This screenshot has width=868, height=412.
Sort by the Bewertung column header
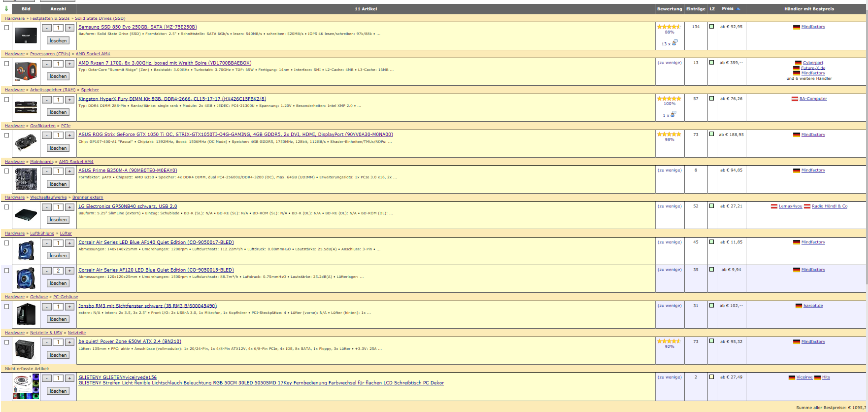(669, 9)
